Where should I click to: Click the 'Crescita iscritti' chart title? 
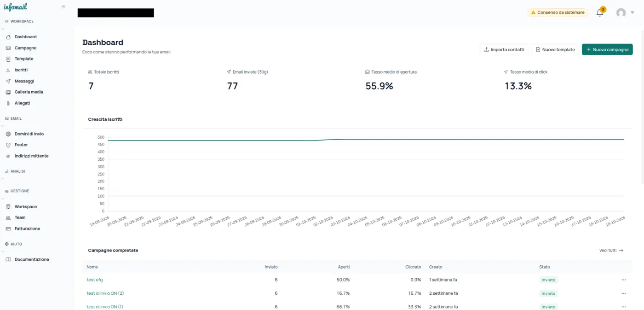tap(105, 119)
